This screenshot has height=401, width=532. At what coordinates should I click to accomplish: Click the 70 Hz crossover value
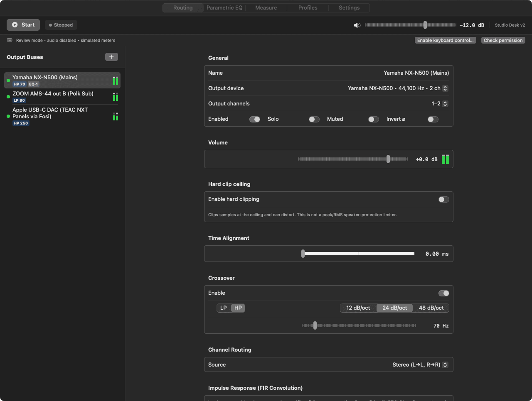[441, 326]
